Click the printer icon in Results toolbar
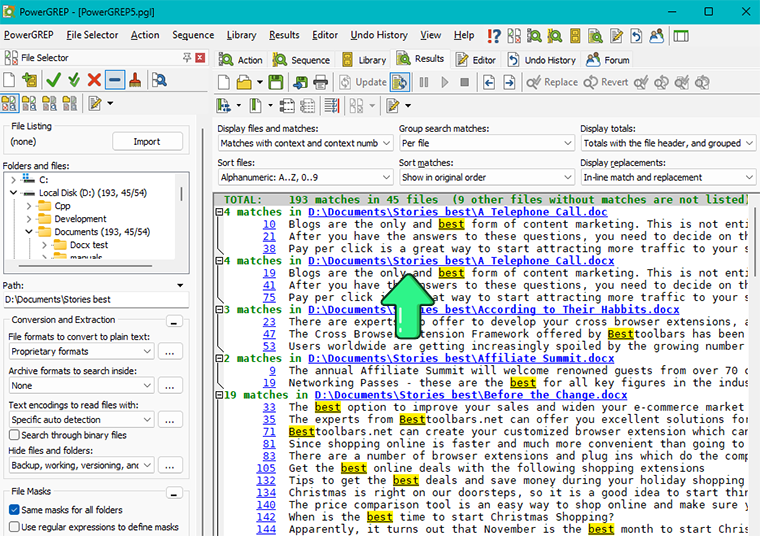Screen dimensions: 760x536 click(320, 82)
